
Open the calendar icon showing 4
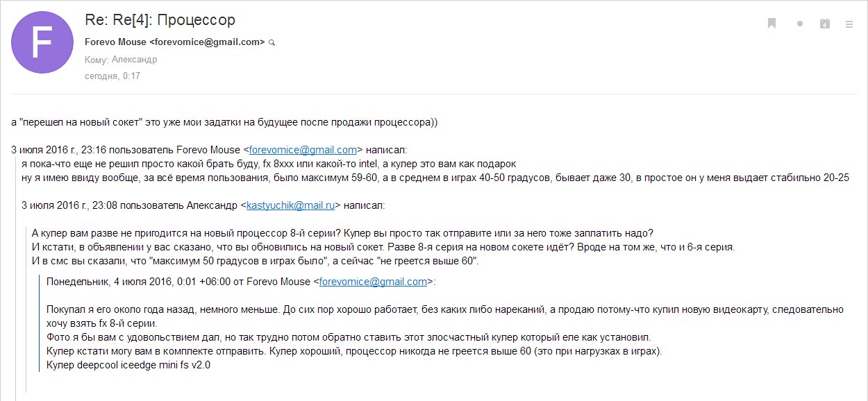[825, 24]
